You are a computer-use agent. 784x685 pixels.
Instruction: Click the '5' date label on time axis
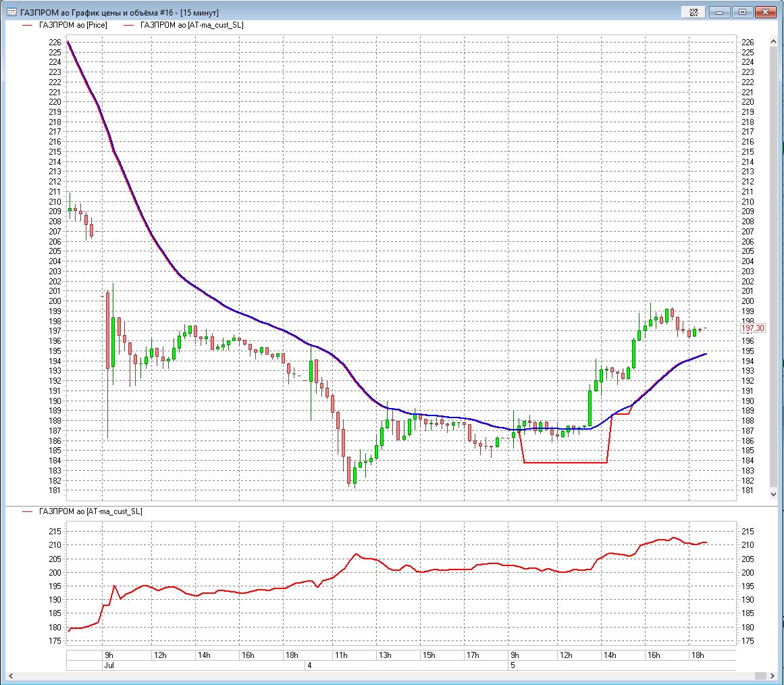pos(513,665)
